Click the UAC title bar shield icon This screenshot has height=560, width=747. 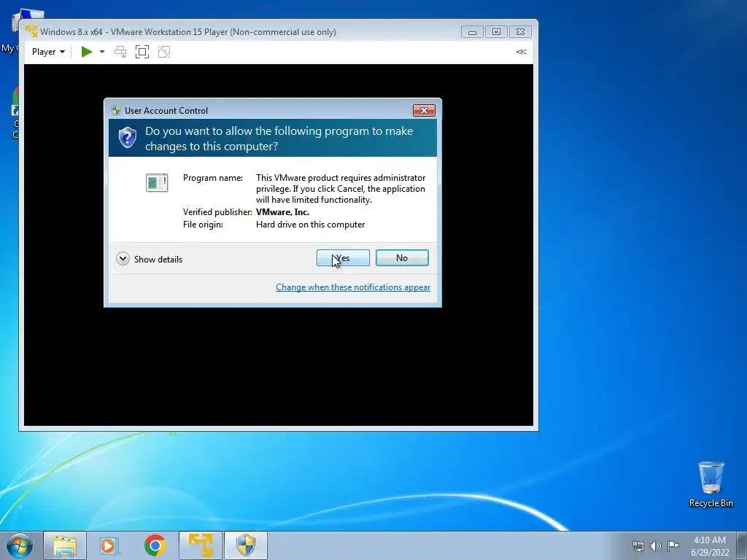pyautogui.click(x=116, y=111)
